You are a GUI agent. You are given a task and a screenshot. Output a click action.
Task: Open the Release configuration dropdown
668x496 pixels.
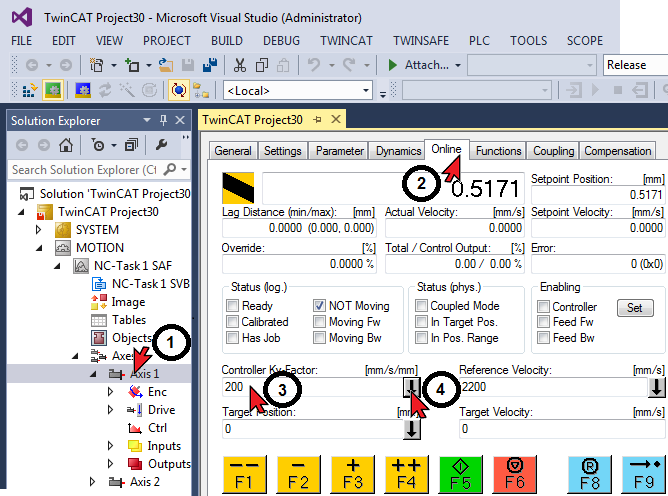click(x=635, y=65)
